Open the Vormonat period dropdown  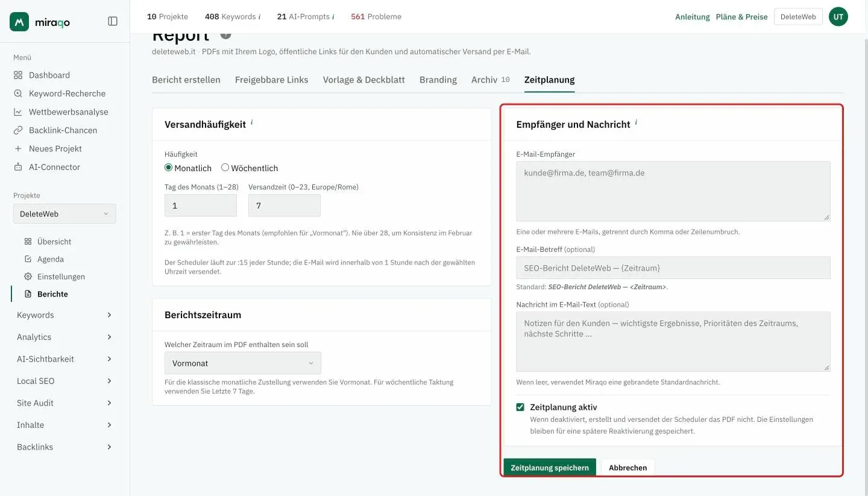243,363
